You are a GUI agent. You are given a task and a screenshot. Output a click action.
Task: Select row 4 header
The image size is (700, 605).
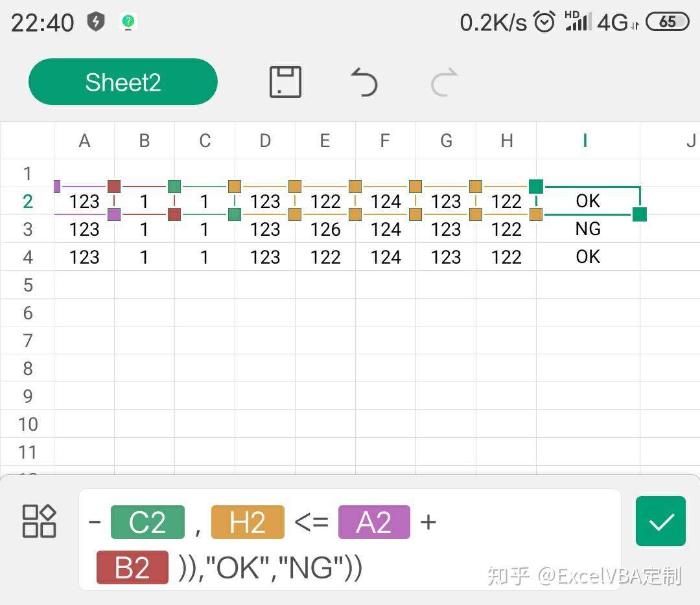(x=27, y=257)
